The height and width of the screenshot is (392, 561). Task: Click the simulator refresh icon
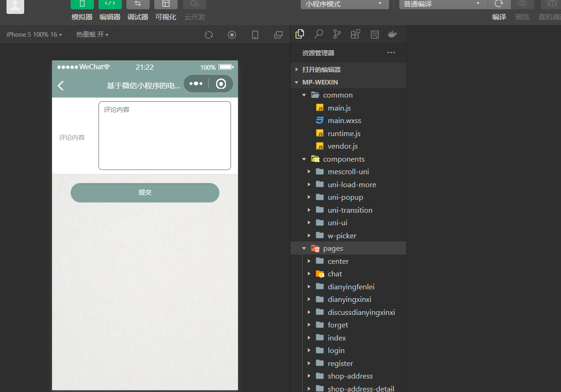(x=209, y=35)
